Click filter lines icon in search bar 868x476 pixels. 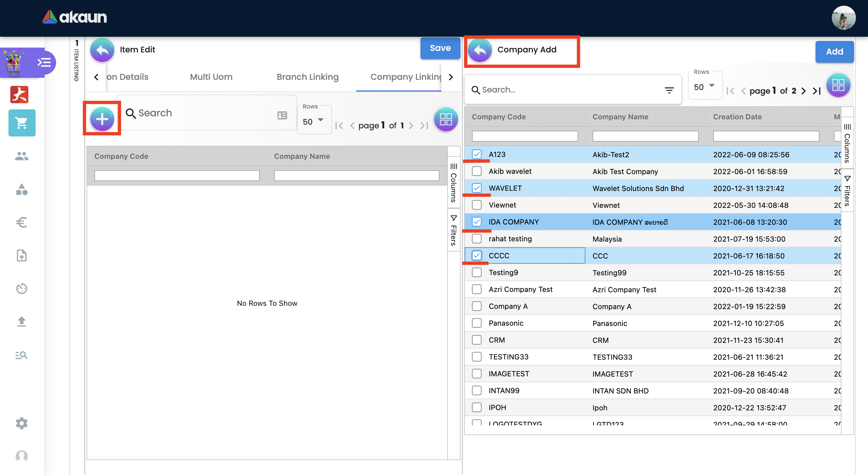669,90
